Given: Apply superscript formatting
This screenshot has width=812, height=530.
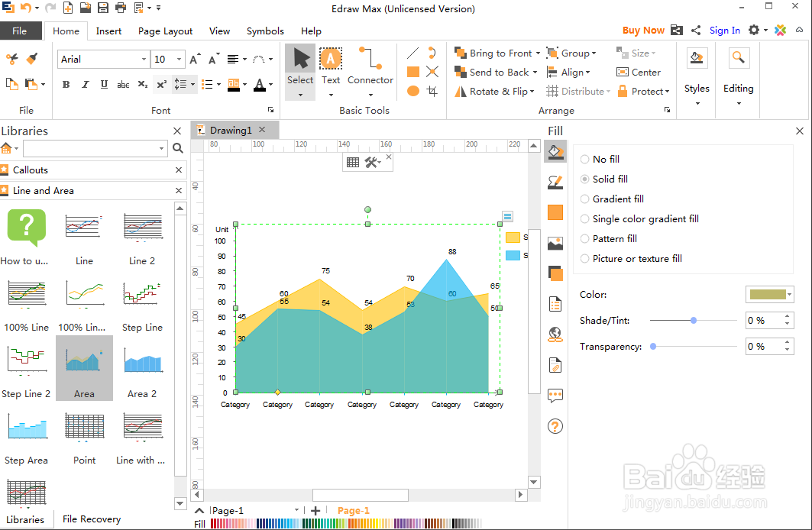Looking at the screenshot, I should click(162, 84).
